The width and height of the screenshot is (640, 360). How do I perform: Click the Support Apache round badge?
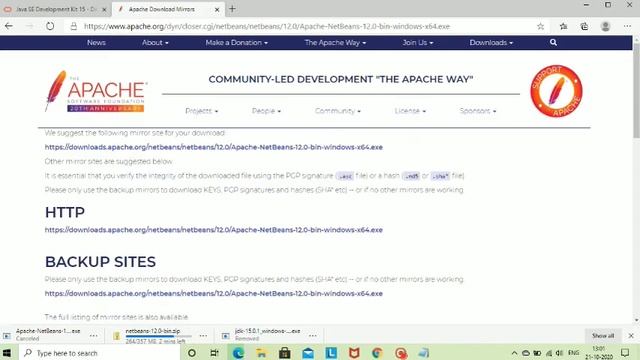pyautogui.click(x=556, y=91)
